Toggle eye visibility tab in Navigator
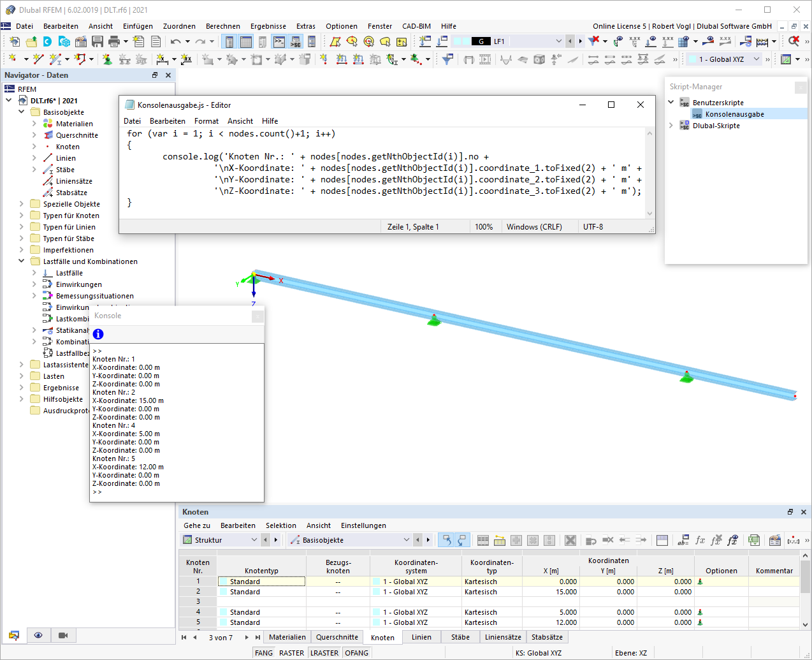 pyautogui.click(x=38, y=635)
